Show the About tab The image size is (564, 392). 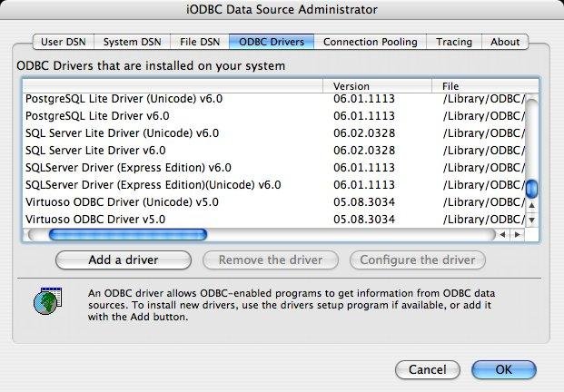coord(505,42)
